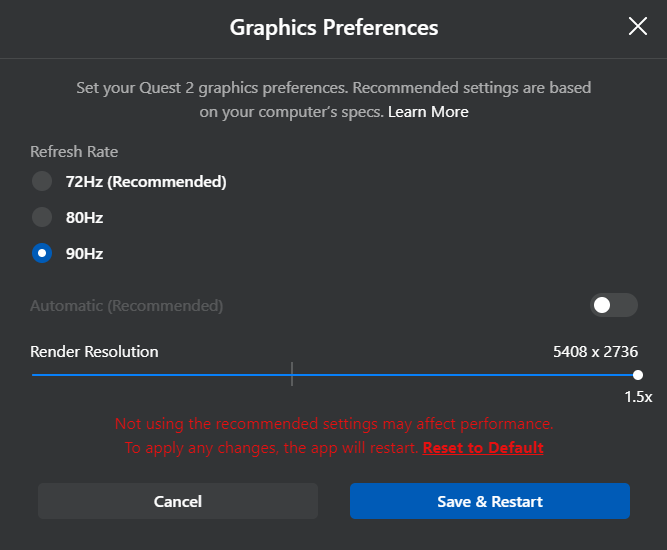Click the Automatic (Recommended) label
667x550 pixels.
click(x=127, y=305)
